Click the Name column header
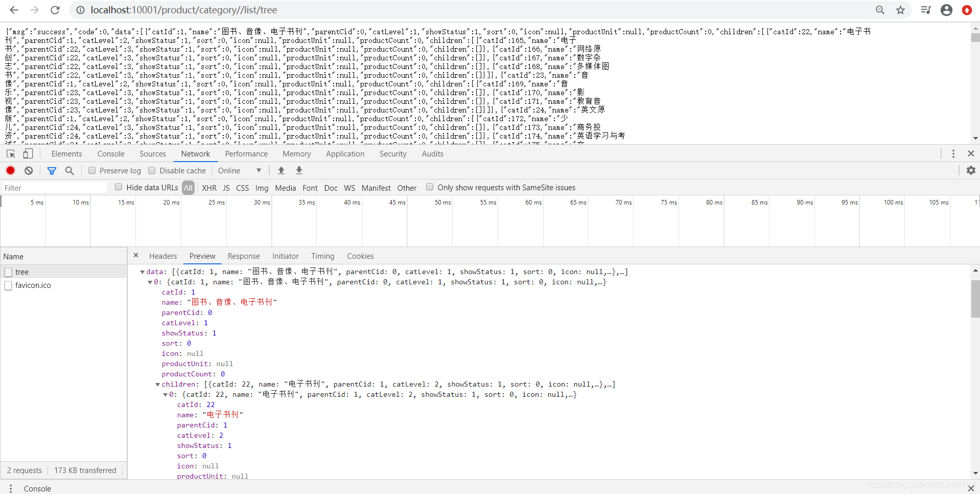The image size is (980, 494). pyautogui.click(x=63, y=257)
